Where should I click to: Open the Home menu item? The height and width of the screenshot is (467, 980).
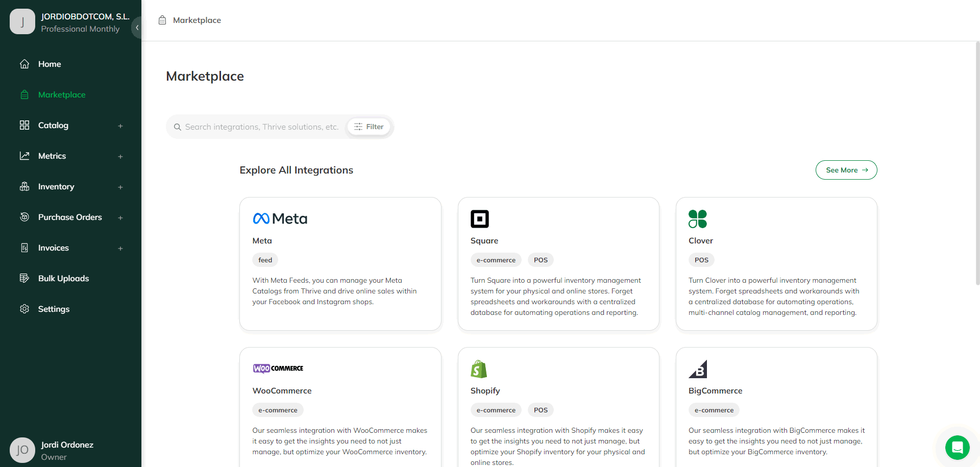pos(50,64)
